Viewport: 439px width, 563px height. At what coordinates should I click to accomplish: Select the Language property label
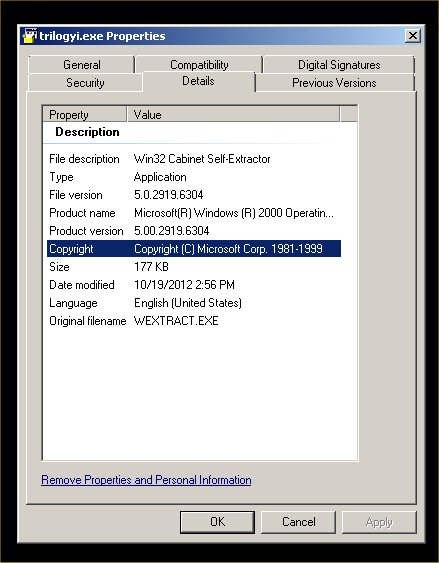point(73,303)
